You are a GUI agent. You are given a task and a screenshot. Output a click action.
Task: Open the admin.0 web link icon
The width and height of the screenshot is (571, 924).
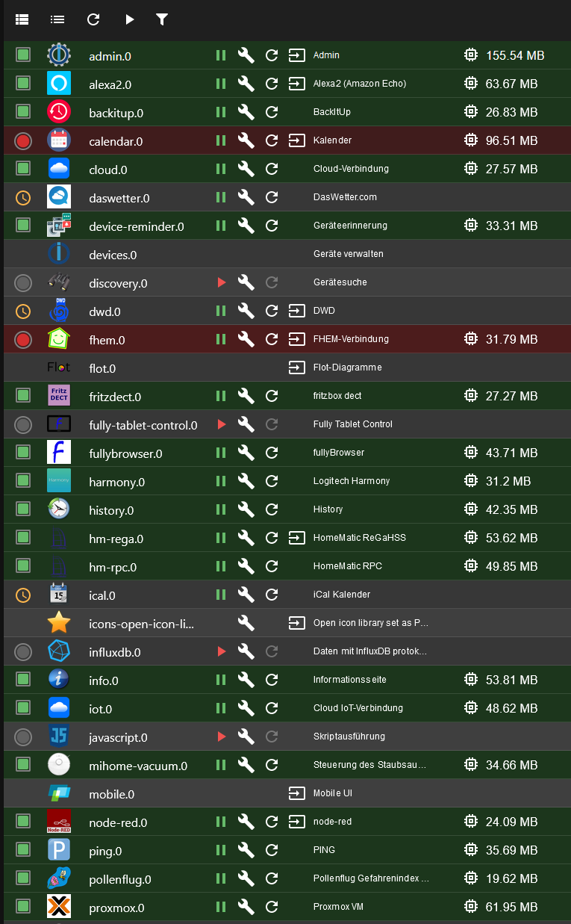[x=297, y=55]
